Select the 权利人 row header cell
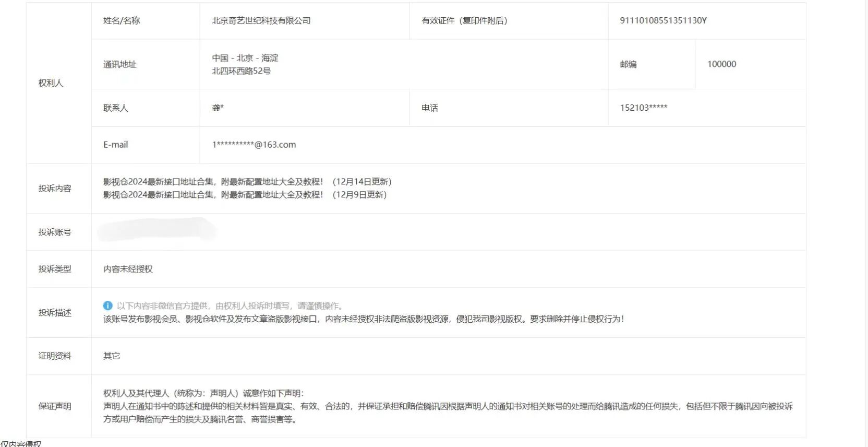The width and height of the screenshot is (868, 447). click(x=59, y=83)
